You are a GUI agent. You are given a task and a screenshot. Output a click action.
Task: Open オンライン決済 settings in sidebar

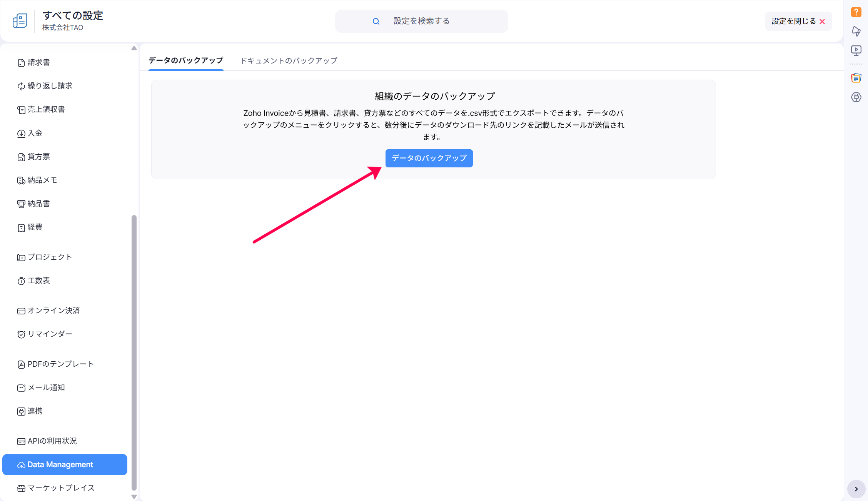53,311
